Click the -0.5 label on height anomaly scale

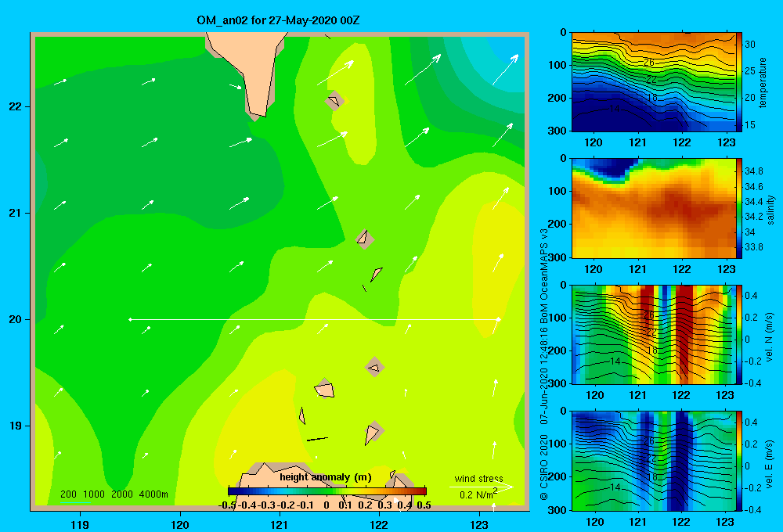[227, 505]
